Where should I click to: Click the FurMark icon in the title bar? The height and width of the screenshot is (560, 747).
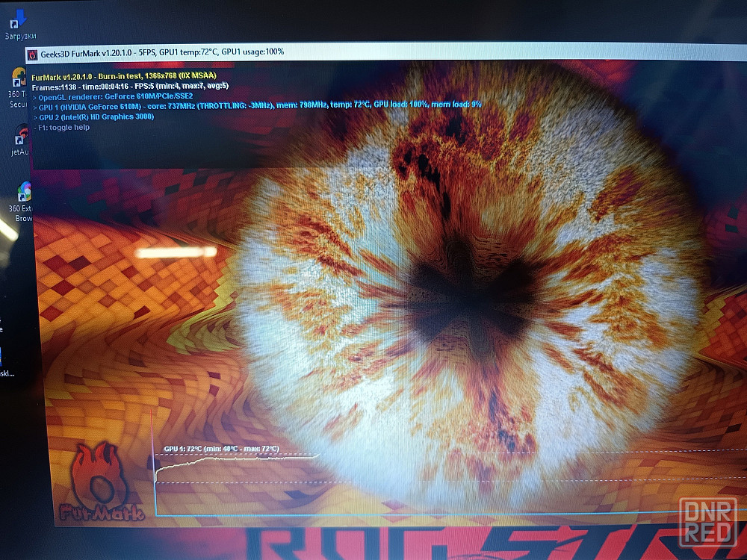(32, 55)
